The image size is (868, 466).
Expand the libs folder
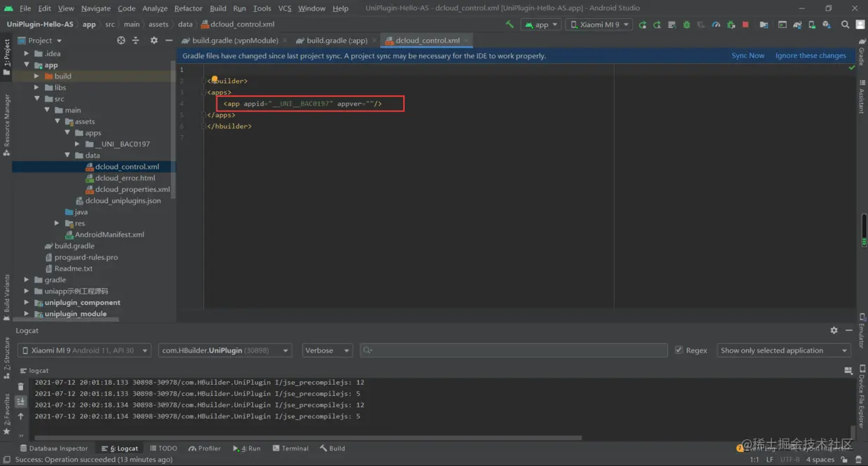tap(37, 88)
